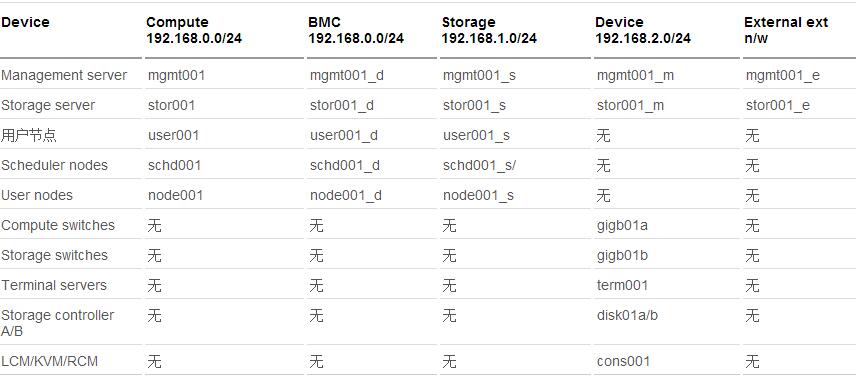The height and width of the screenshot is (380, 860).
Task: Click the BMC 192.168.0.0/24 column header
Action: coord(356,30)
